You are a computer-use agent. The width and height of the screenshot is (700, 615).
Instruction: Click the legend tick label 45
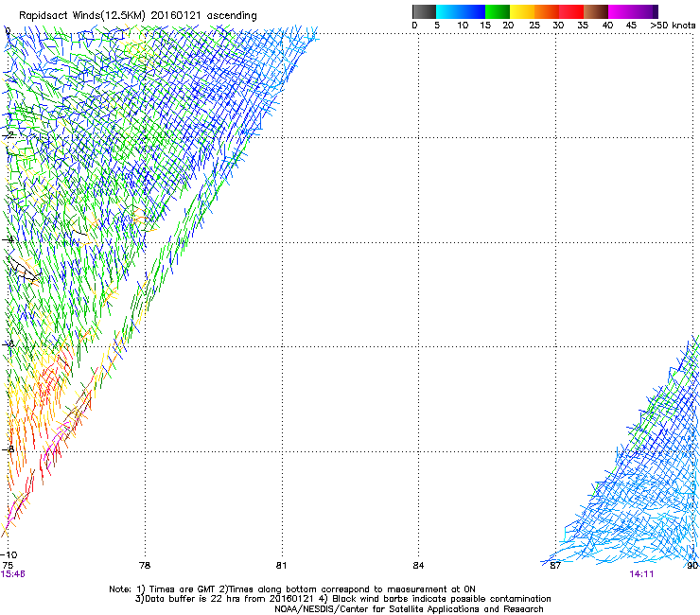[x=631, y=26]
